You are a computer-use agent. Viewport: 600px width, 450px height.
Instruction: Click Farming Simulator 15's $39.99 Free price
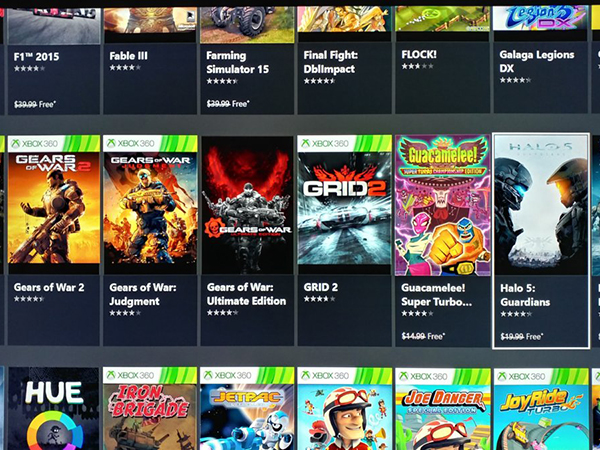point(228,104)
